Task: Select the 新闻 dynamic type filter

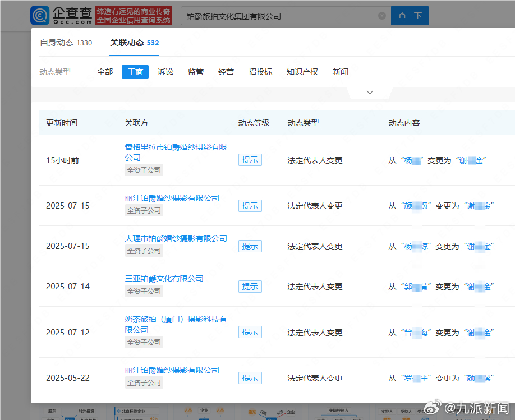Action: (x=341, y=72)
